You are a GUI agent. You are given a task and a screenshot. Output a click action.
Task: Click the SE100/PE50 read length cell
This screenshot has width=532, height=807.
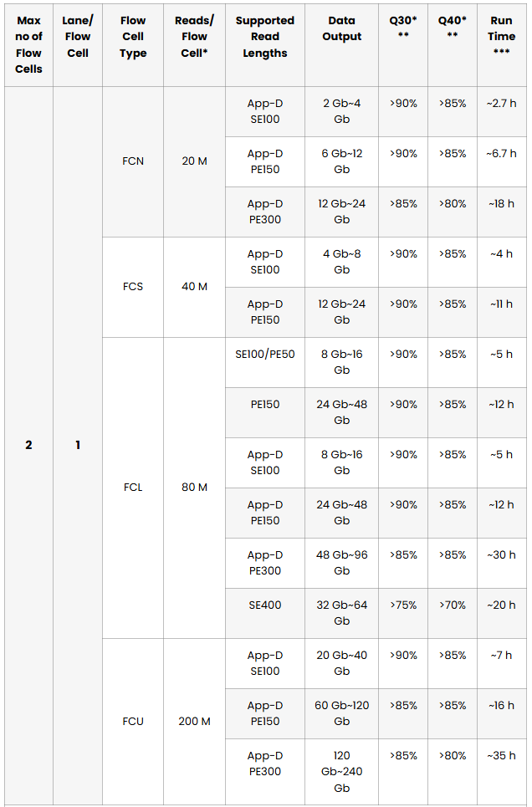(264, 362)
